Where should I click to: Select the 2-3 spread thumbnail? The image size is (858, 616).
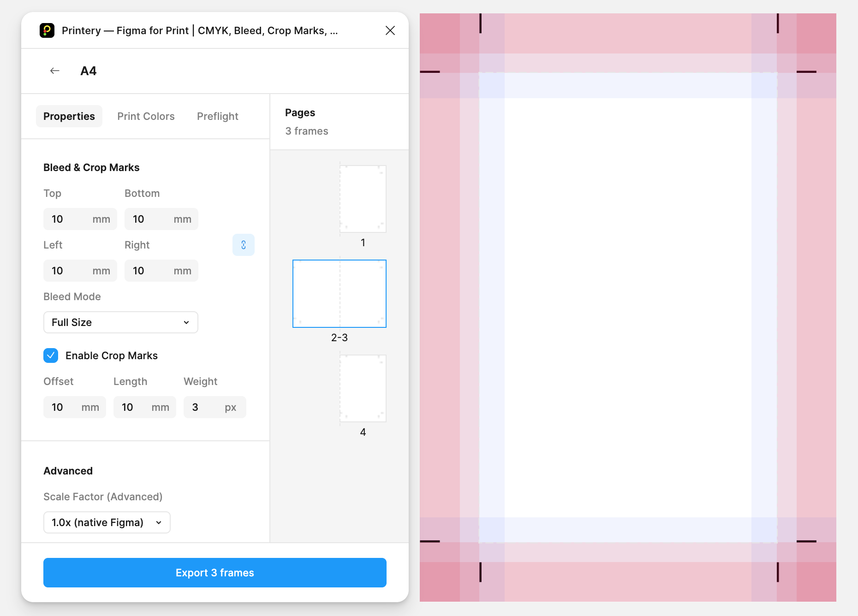(340, 294)
